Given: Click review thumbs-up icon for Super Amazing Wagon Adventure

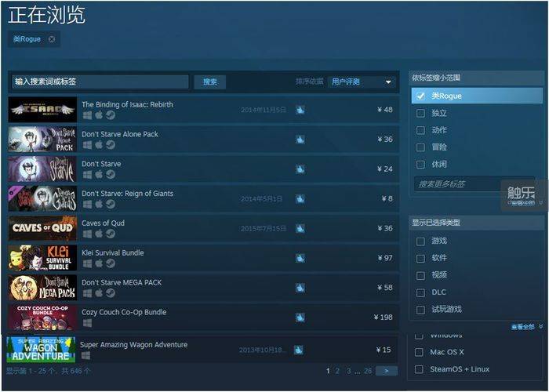Looking at the screenshot, I should [298, 350].
